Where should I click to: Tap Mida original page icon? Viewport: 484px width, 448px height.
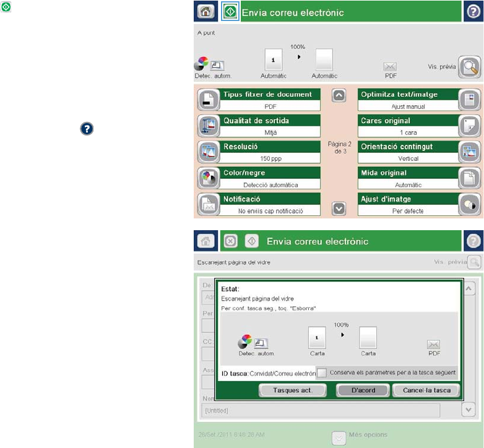click(469, 178)
